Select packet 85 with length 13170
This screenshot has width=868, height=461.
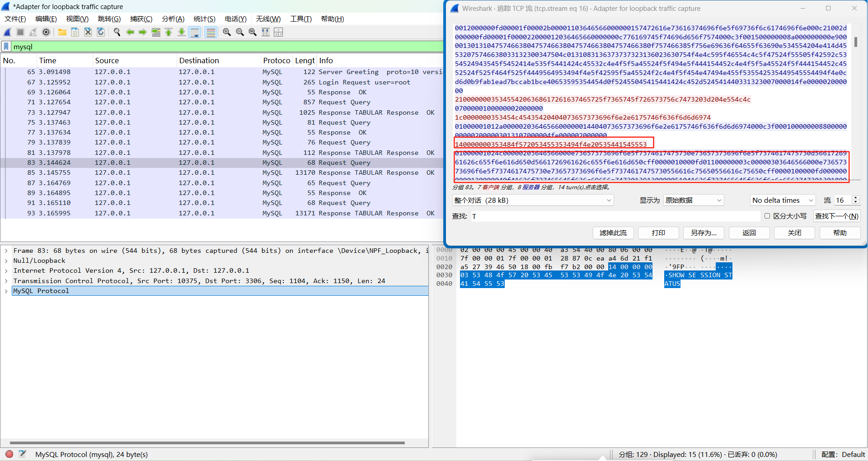point(221,172)
